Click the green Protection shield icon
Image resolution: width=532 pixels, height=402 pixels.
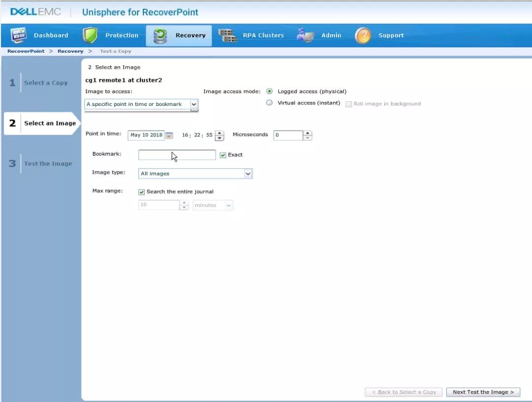90,35
